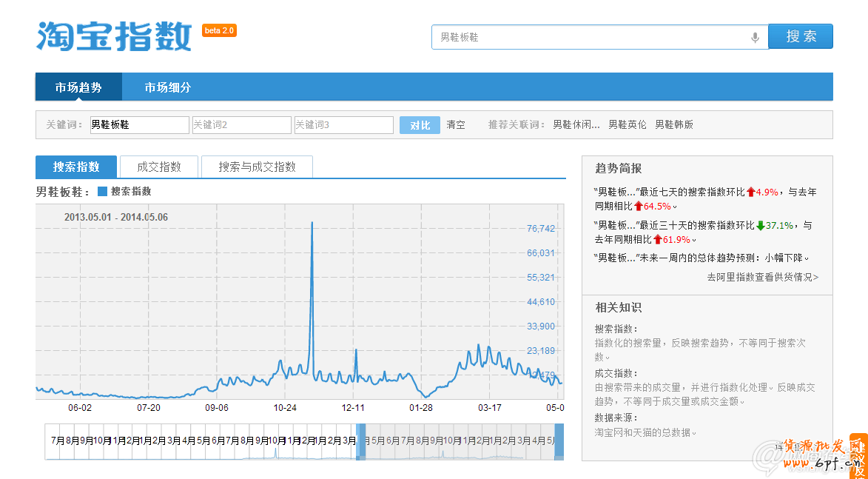Choose suggested keyword 男鞋英伦

click(627, 125)
